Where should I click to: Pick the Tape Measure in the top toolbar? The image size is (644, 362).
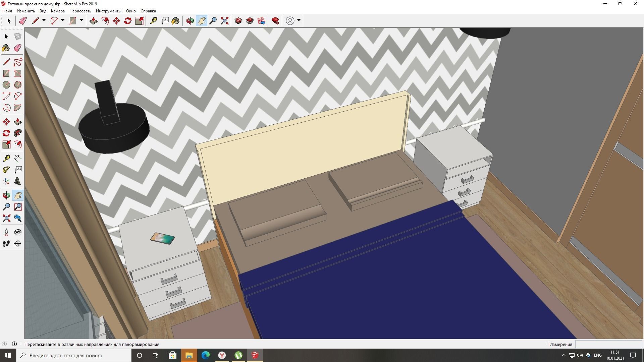(153, 21)
